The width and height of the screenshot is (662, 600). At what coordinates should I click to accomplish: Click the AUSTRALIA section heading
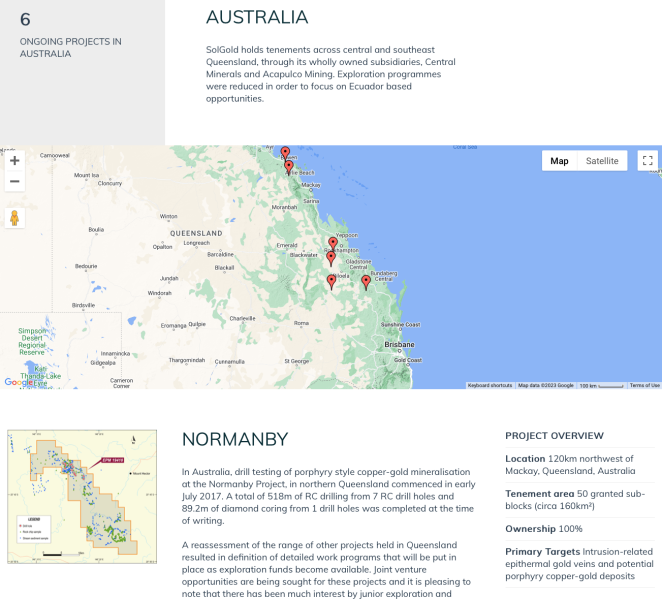tap(257, 18)
